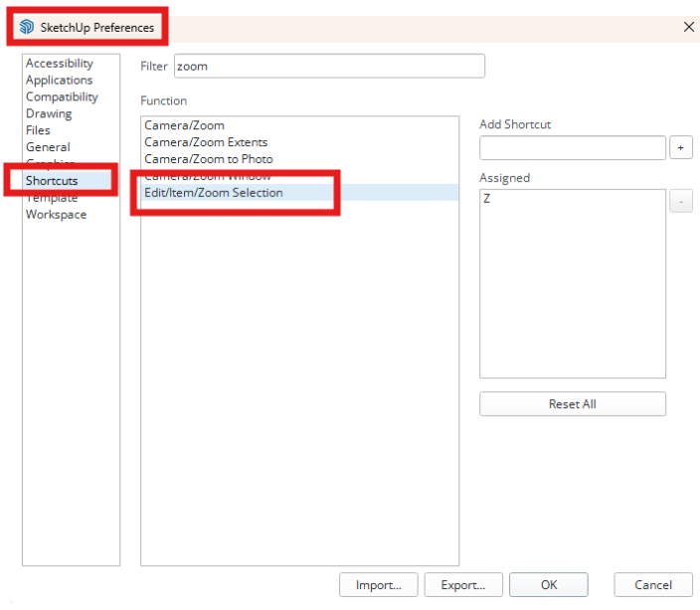The width and height of the screenshot is (700, 610).
Task: Remove the shortcut with the minus button
Action: 680,202
